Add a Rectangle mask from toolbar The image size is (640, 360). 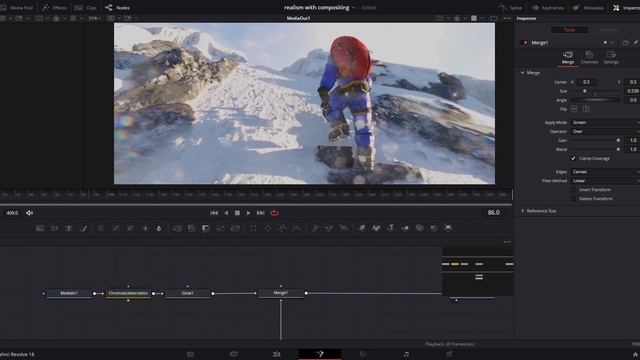tap(253, 228)
